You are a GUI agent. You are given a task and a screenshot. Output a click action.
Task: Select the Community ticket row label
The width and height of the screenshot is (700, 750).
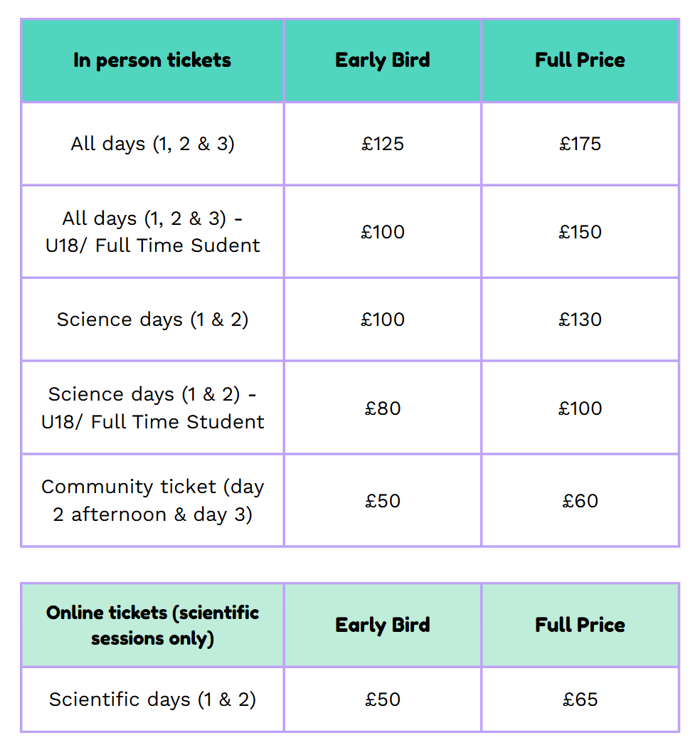coord(152,500)
